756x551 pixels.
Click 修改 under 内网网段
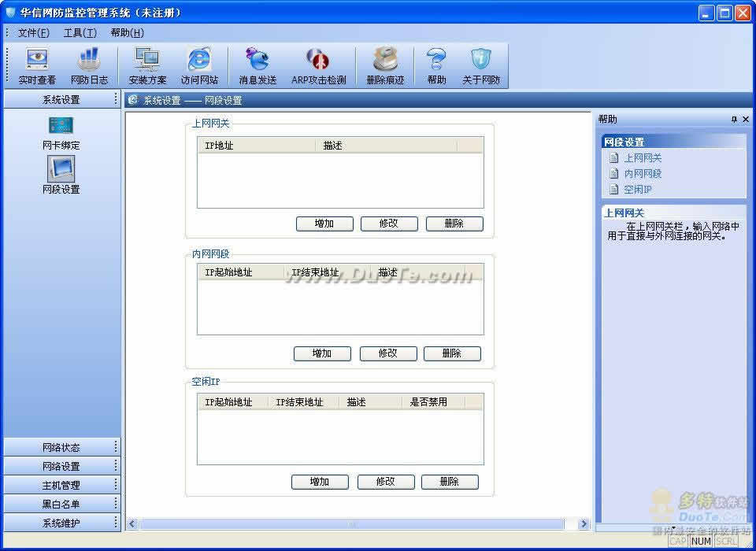tap(388, 353)
